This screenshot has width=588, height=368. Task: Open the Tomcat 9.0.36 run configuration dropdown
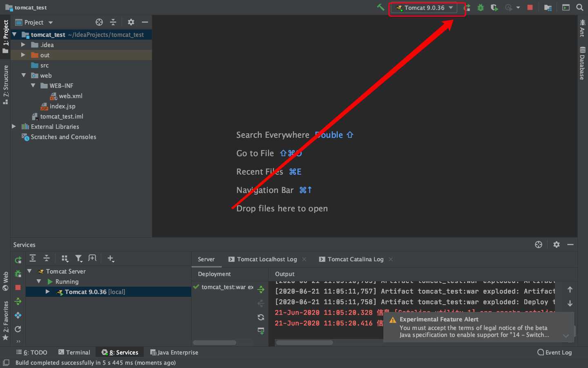(x=425, y=8)
